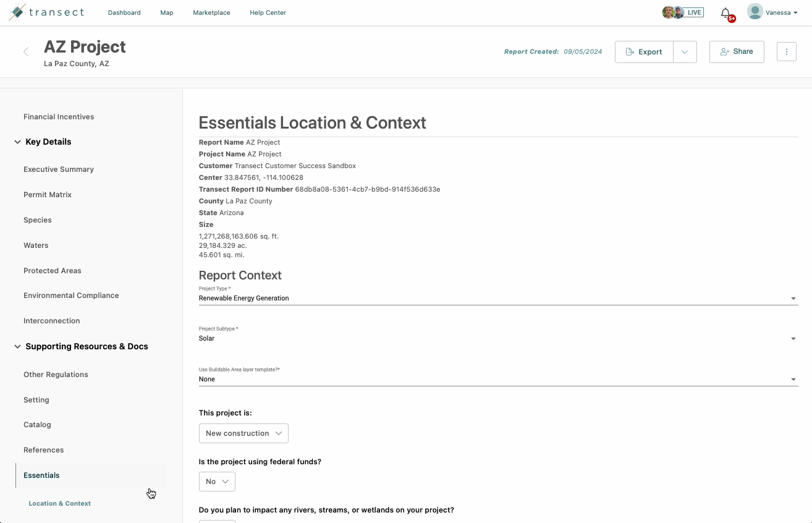Change the federal funds answer from No
The image size is (812, 523).
[x=216, y=481]
